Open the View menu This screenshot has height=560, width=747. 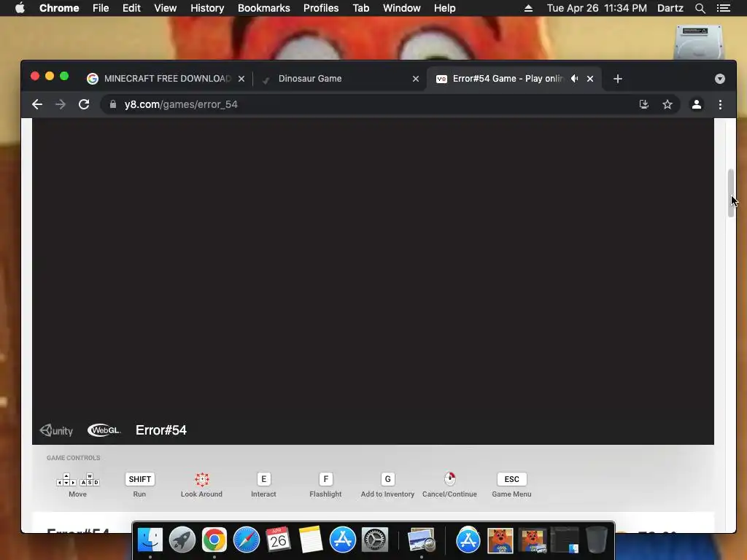pos(166,8)
